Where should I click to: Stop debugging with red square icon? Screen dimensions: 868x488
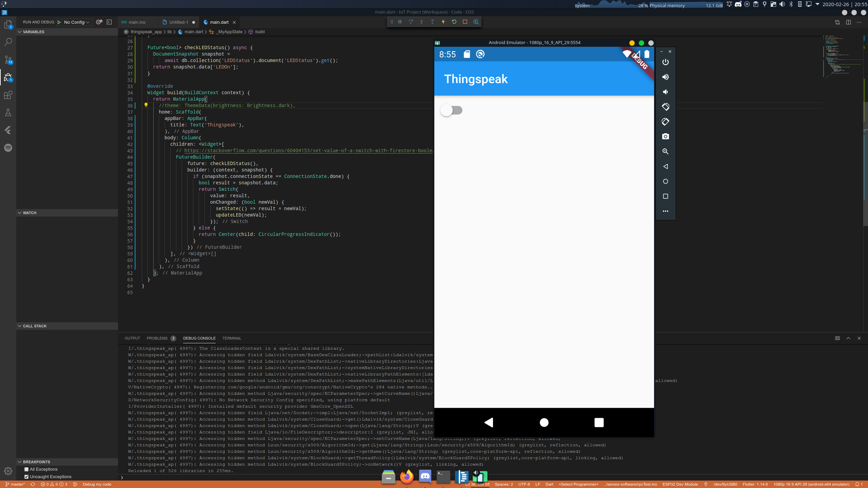[x=465, y=22]
